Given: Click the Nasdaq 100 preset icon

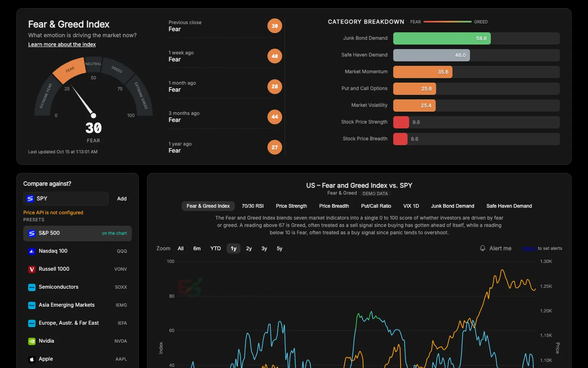Looking at the screenshot, I should tap(32, 251).
